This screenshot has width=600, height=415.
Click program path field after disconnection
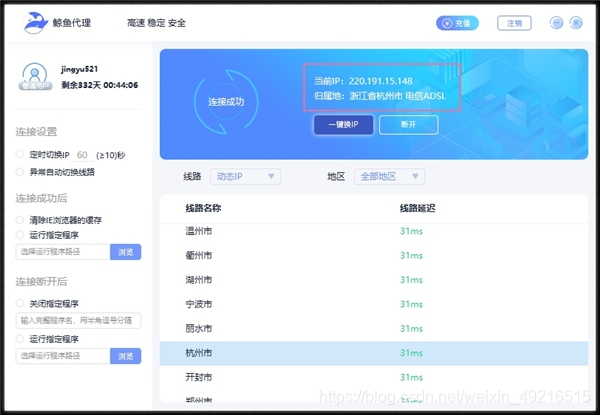point(63,356)
